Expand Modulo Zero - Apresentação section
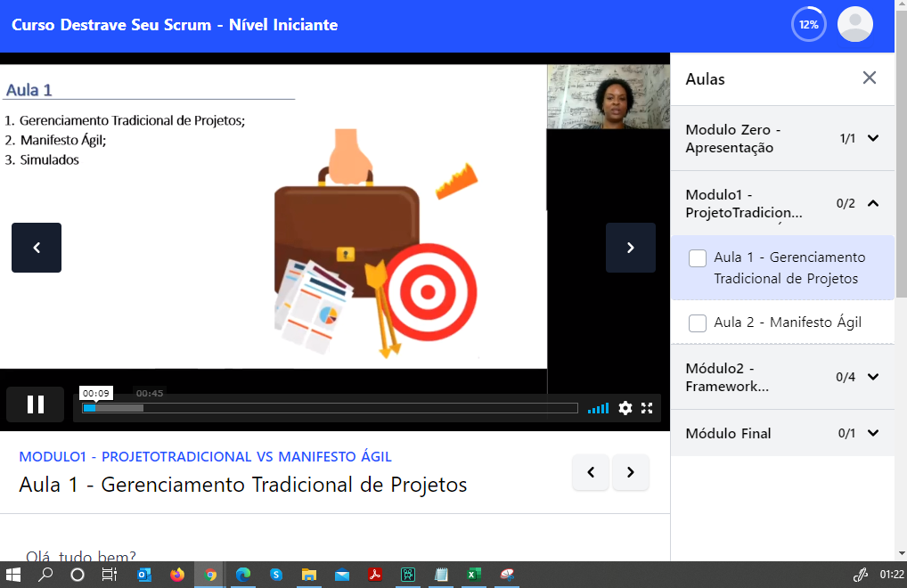 point(873,138)
